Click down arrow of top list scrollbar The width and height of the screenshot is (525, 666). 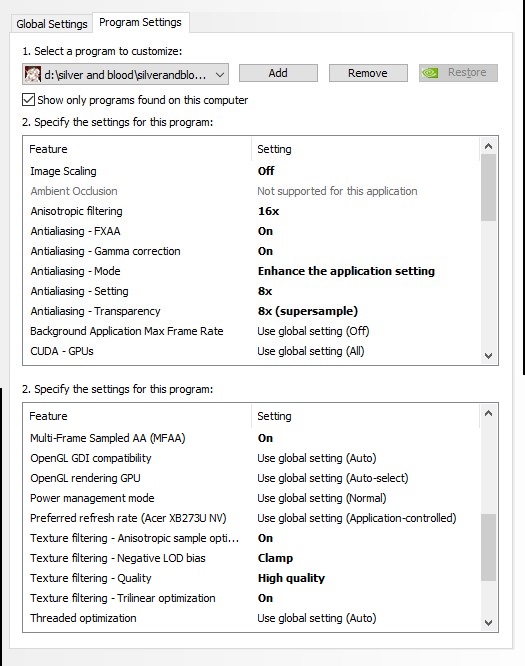click(x=488, y=356)
